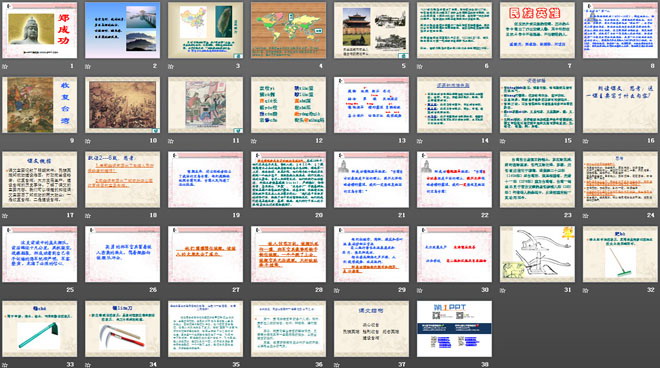
Task: Select slide 2 with blue seaside photos
Action: pyautogui.click(x=122, y=30)
